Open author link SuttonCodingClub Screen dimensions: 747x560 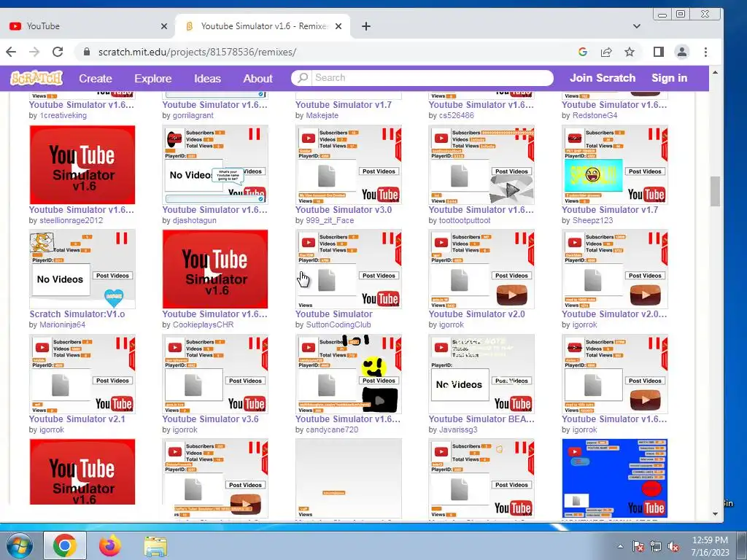tap(338, 324)
